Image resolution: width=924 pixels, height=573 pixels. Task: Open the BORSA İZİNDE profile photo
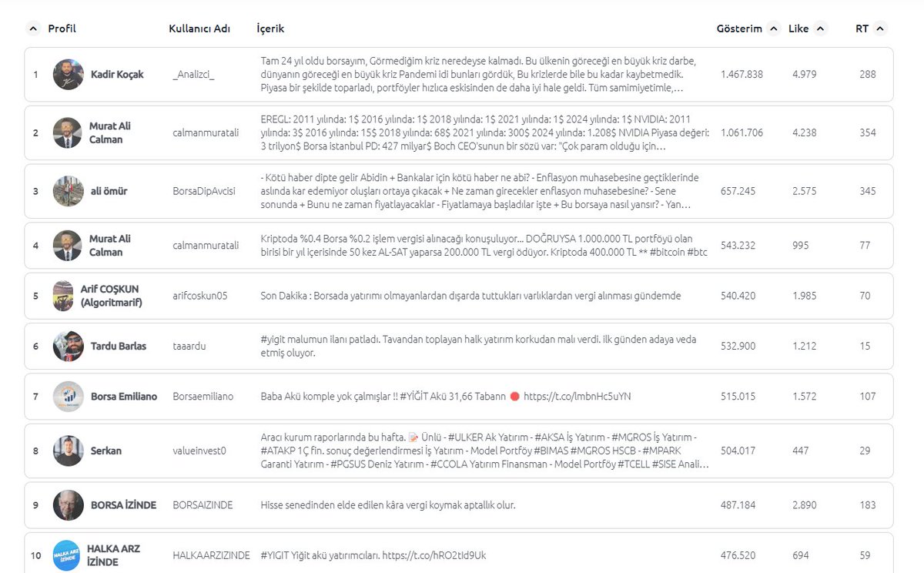[69, 504]
